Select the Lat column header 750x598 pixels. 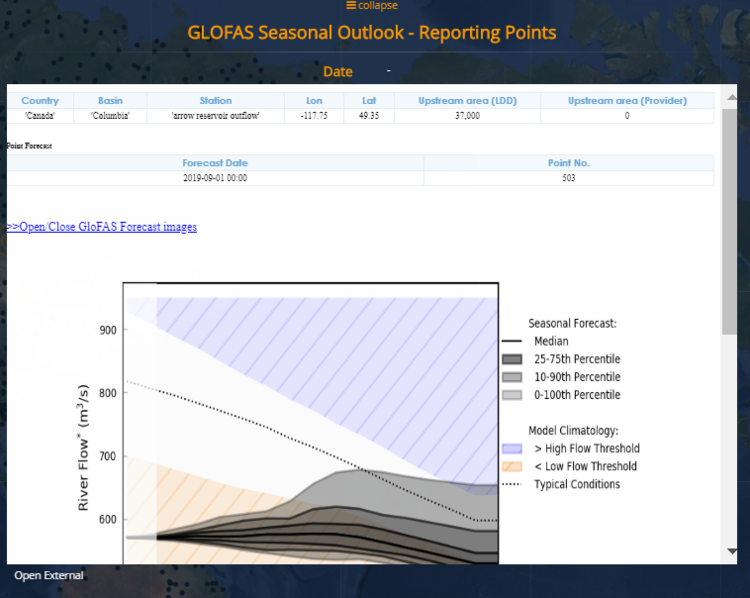pos(369,100)
